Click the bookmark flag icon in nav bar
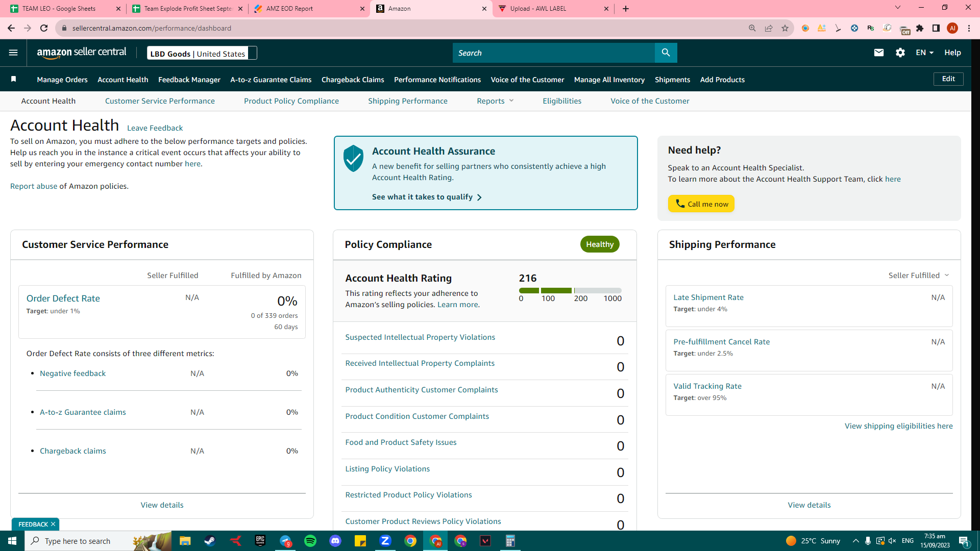The image size is (980, 551). coord(14,79)
